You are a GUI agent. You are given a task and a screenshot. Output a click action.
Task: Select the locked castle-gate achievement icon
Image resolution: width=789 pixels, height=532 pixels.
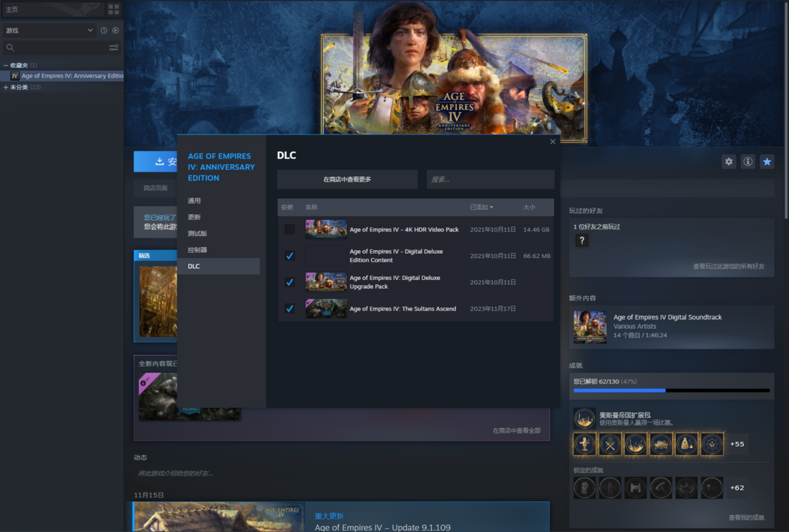[x=636, y=487]
